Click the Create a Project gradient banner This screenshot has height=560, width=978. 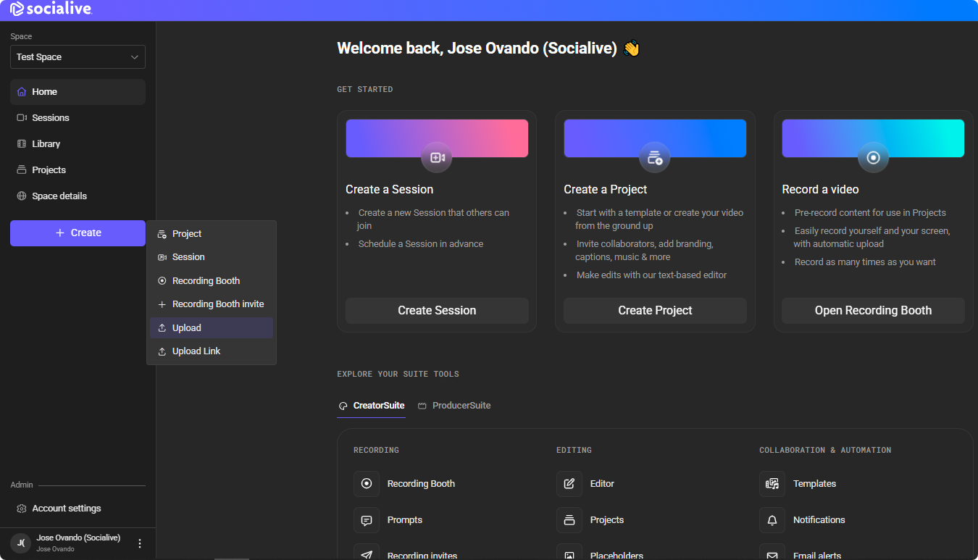tap(655, 138)
